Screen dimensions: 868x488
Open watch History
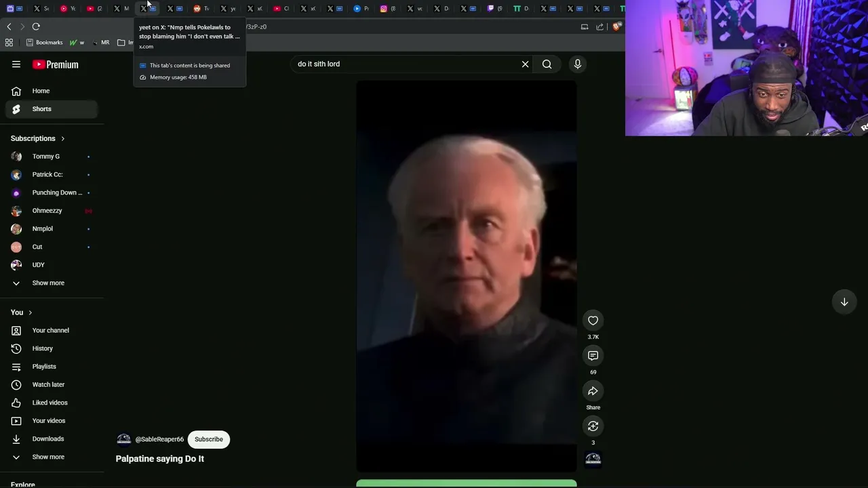(x=52, y=348)
